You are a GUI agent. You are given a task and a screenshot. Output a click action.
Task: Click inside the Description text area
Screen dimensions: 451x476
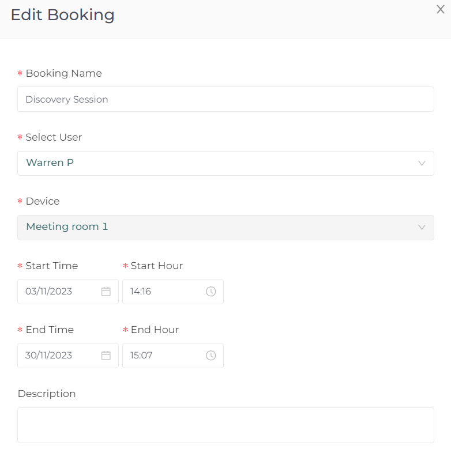point(225,425)
